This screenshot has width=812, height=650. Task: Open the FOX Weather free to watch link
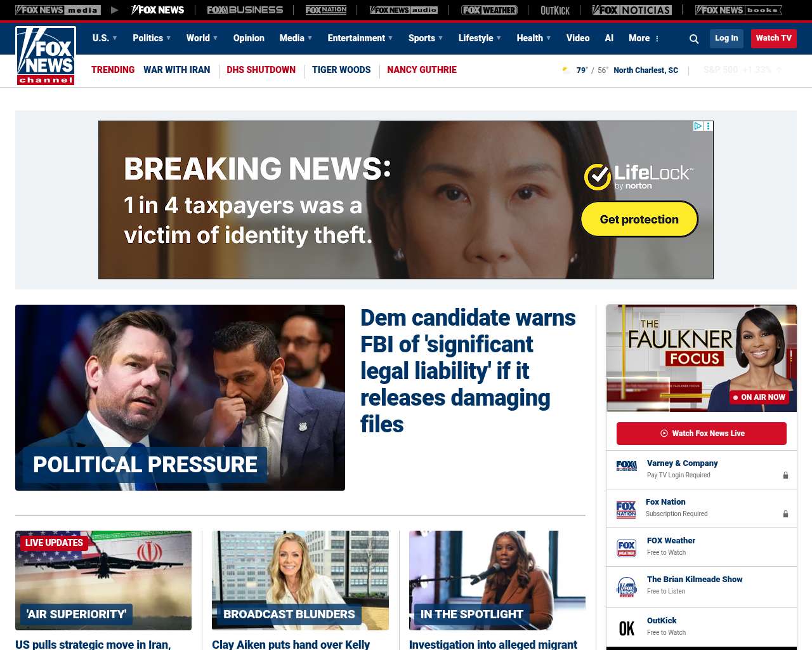coord(671,541)
